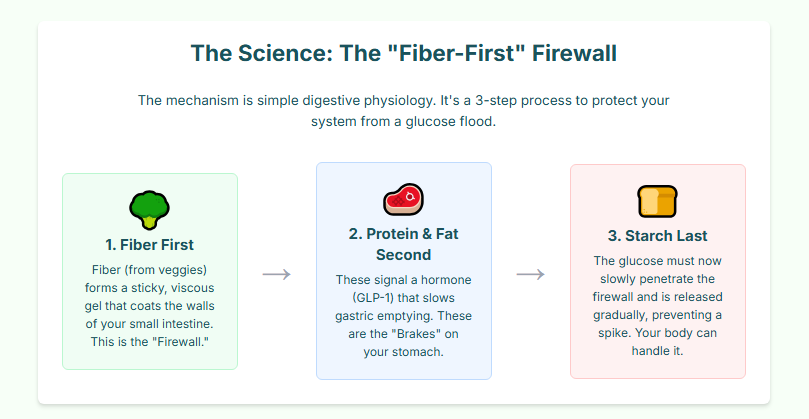
Task: Click the bread slice icon
Action: pyautogui.click(x=657, y=201)
